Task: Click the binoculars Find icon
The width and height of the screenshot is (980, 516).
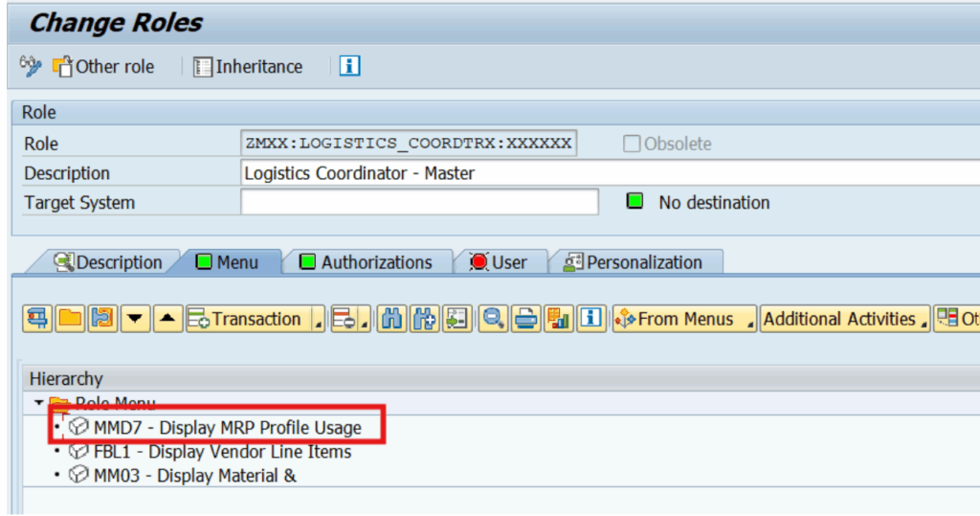Action: point(391,320)
